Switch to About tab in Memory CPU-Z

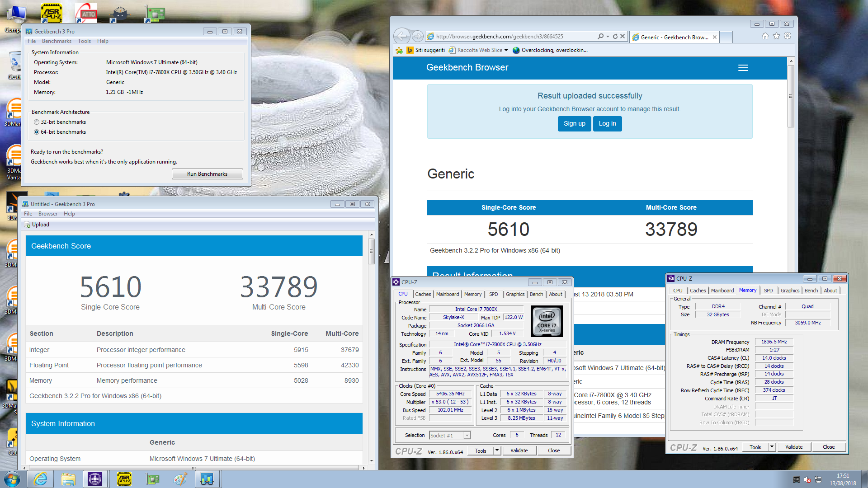(x=830, y=291)
